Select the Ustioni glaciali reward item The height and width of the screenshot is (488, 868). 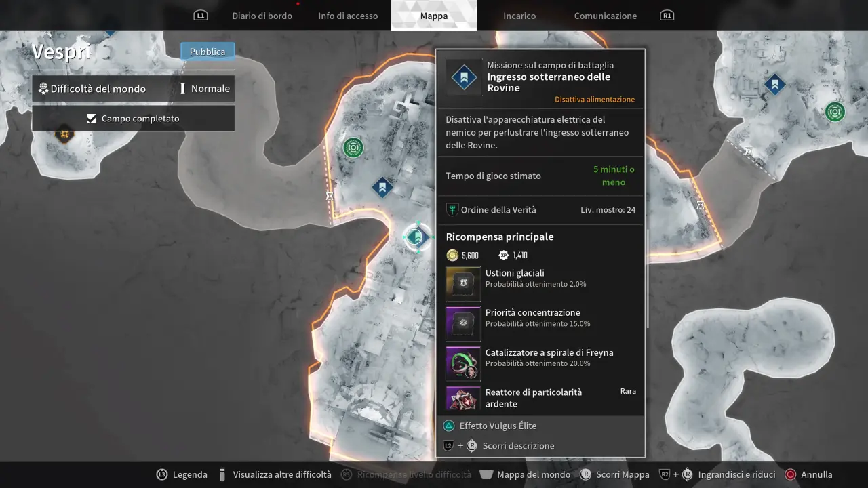[x=540, y=283]
